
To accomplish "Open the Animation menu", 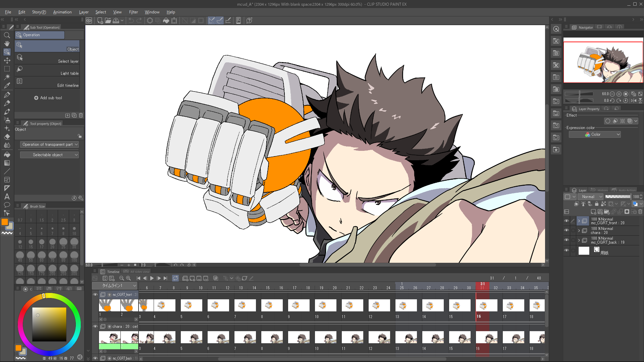I will [62, 12].
